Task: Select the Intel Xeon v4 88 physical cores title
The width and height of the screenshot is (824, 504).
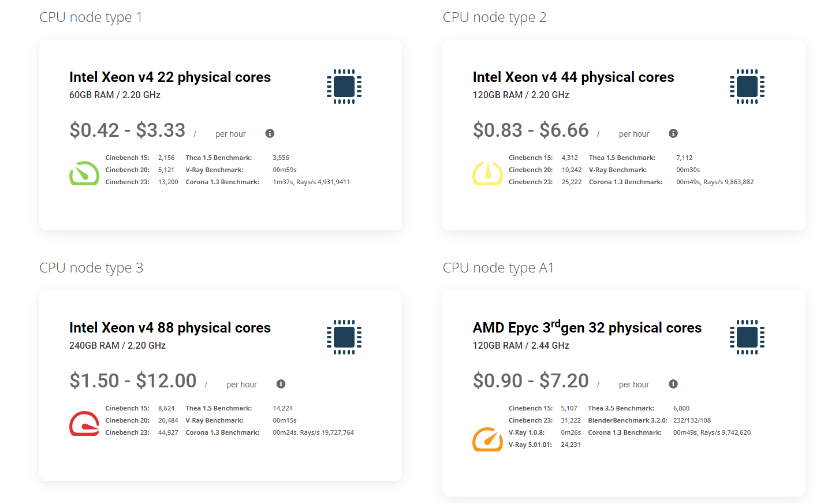Action: point(170,328)
